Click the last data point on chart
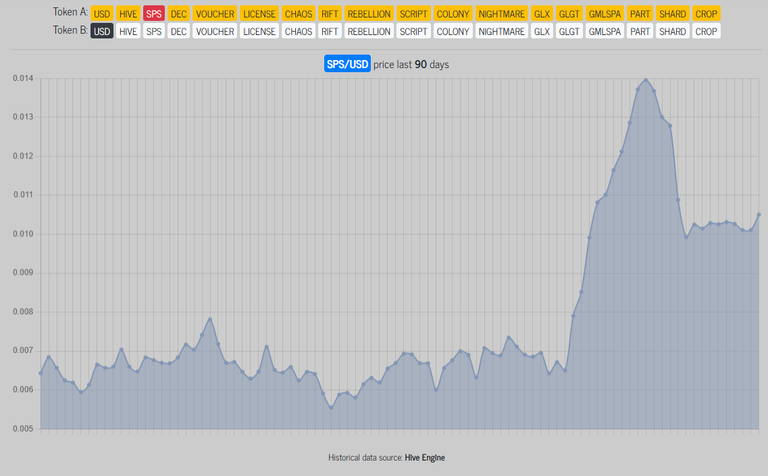This screenshot has height=476, width=768. pos(759,214)
